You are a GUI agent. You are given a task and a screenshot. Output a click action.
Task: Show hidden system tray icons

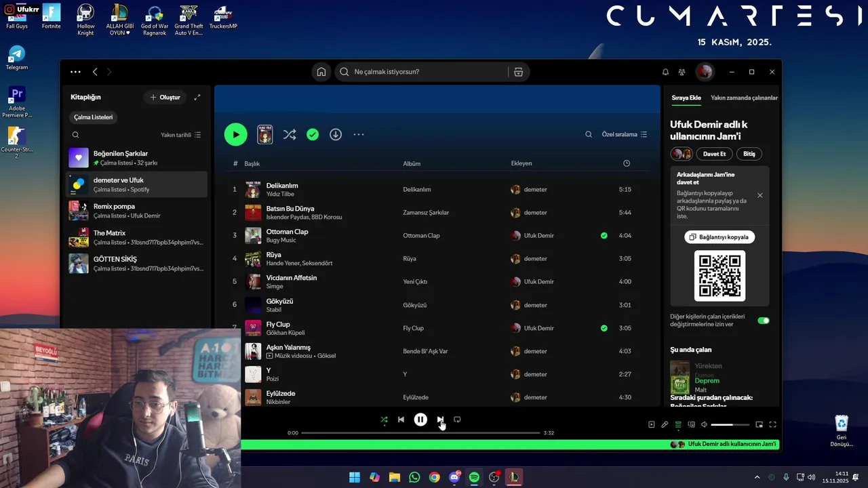(x=757, y=477)
